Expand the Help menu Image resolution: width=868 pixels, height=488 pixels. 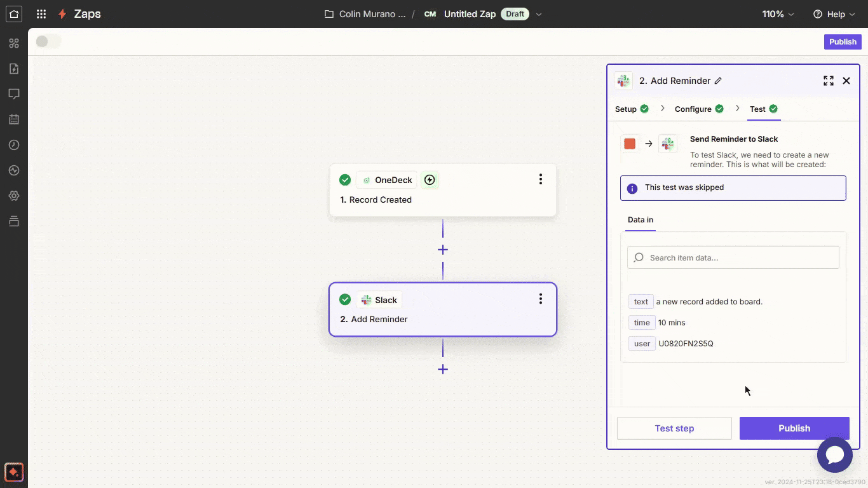[x=834, y=14]
